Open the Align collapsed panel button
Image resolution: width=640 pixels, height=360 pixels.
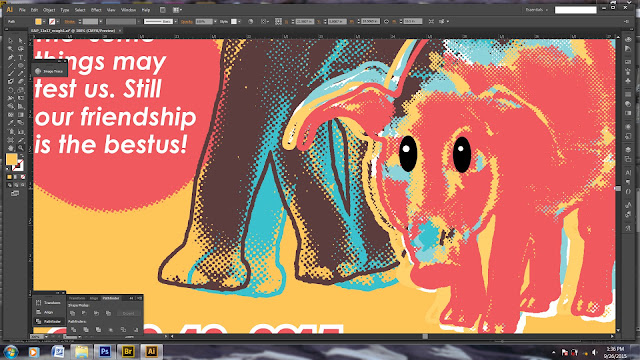(x=49, y=312)
